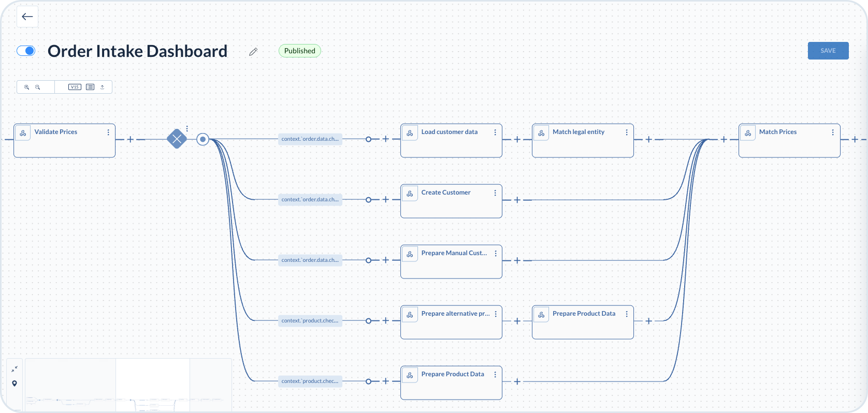Click the SAVE button
Viewport: 868px width, 413px height.
tap(828, 51)
